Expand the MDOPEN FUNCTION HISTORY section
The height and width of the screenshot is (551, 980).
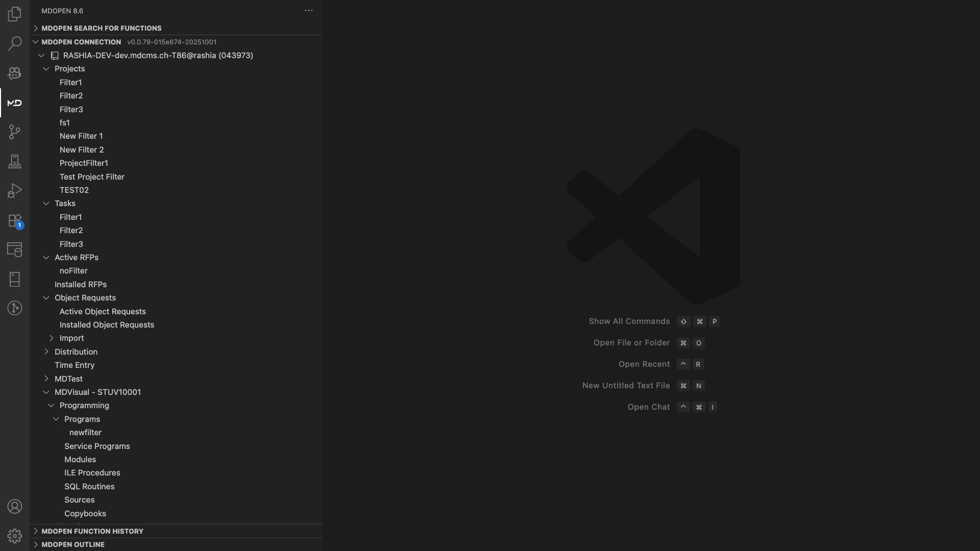(92, 531)
